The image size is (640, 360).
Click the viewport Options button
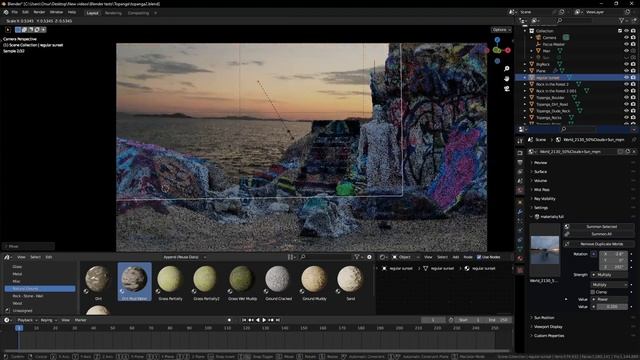[501, 30]
